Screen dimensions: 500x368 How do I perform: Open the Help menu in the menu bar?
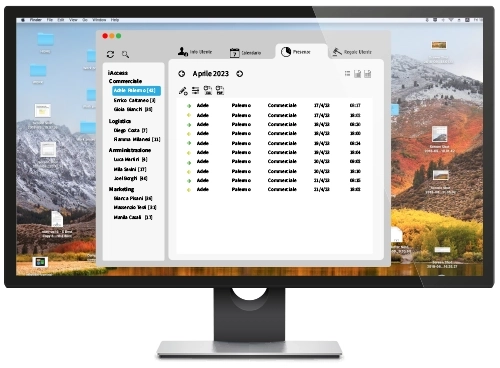coord(115,20)
